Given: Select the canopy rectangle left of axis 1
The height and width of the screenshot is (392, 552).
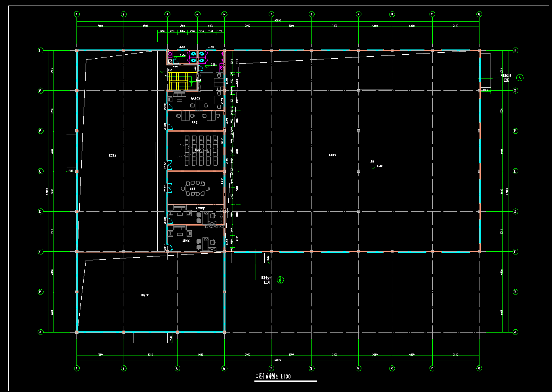Looking at the screenshot, I should point(71,151).
